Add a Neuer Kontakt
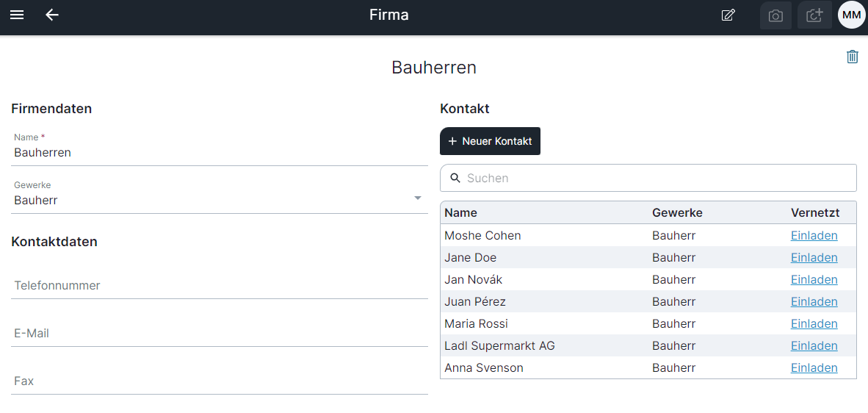 pyautogui.click(x=490, y=141)
